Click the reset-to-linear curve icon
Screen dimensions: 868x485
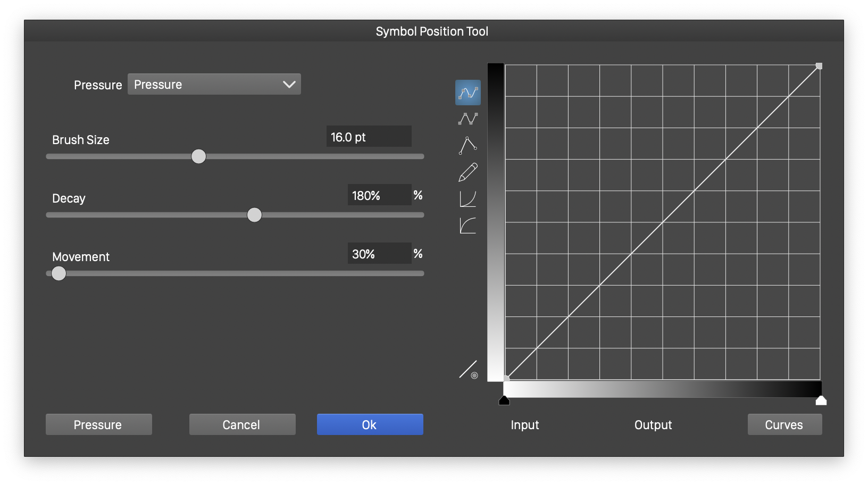pyautogui.click(x=469, y=370)
